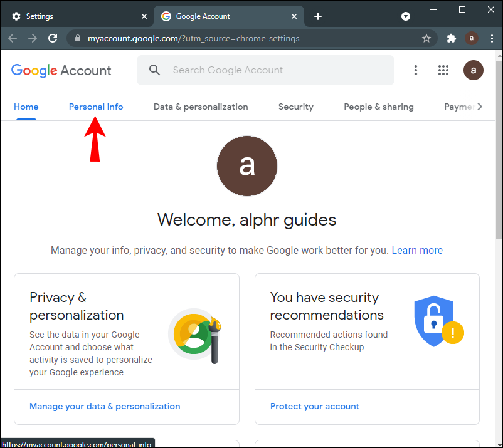The image size is (503, 448).
Task: Open the tab search dropdown arrow
Action: pyautogui.click(x=406, y=16)
